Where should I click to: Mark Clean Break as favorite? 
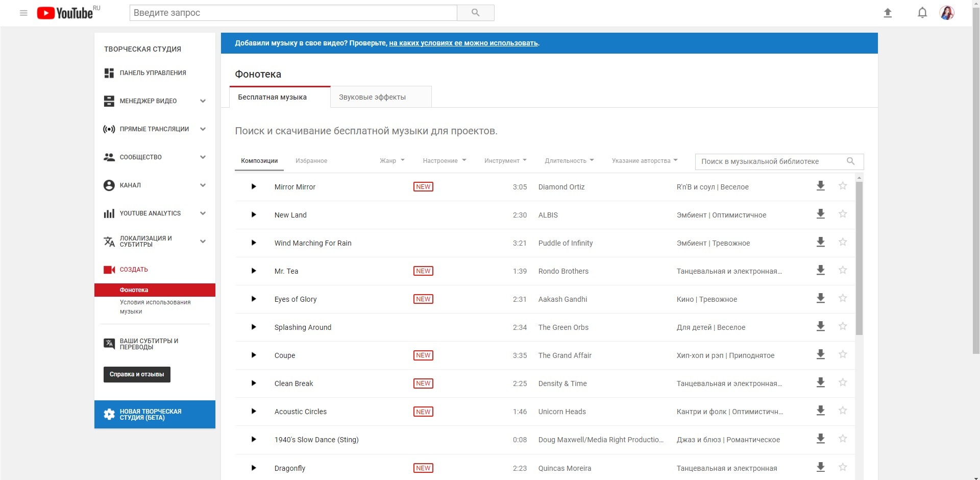click(843, 382)
